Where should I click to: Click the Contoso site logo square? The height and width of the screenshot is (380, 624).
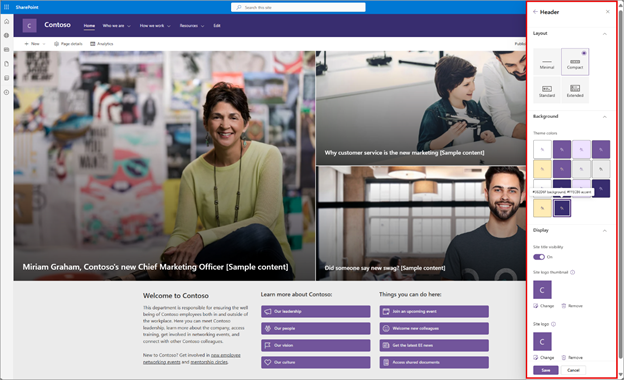29,25
